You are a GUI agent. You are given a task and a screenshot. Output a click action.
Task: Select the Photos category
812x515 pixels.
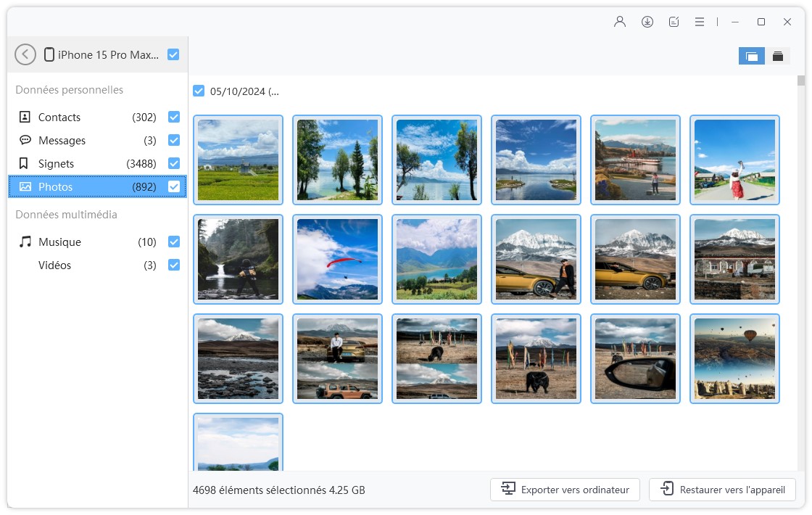[97, 186]
